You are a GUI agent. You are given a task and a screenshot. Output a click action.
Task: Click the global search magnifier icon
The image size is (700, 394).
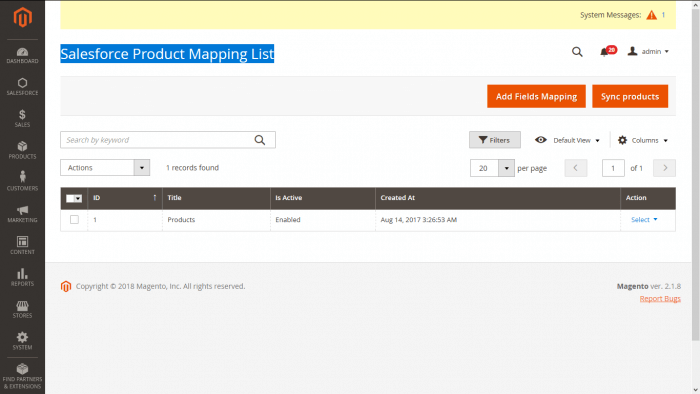click(577, 52)
